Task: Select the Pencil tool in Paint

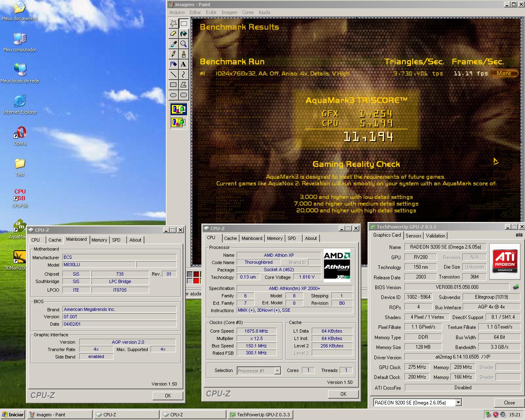Action: pos(173,54)
